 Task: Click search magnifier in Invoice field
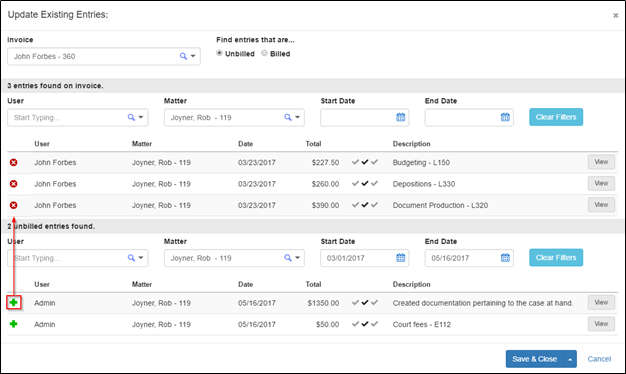click(x=183, y=56)
